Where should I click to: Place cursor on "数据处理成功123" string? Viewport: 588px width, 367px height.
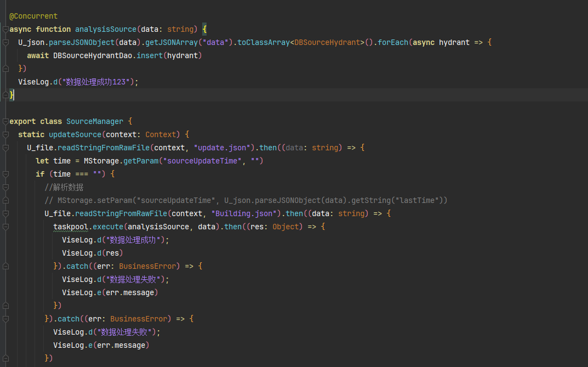click(96, 82)
